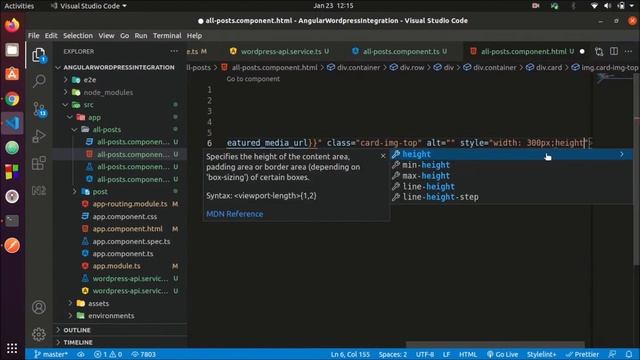640x360 pixels.
Task: Expand the assets folder
Action: click(98, 303)
